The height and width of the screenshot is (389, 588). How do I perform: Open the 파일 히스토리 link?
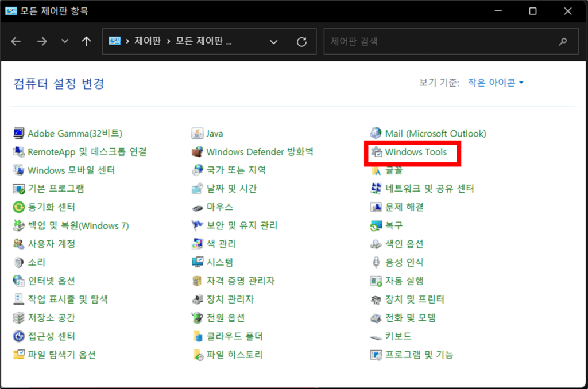[235, 355]
